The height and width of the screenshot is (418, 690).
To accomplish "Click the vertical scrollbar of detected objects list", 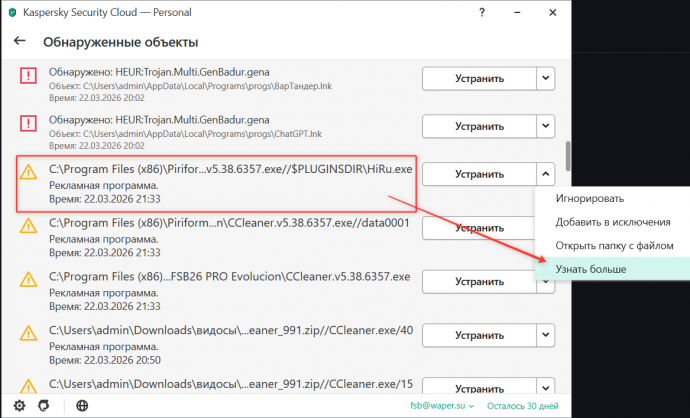I will [566, 155].
